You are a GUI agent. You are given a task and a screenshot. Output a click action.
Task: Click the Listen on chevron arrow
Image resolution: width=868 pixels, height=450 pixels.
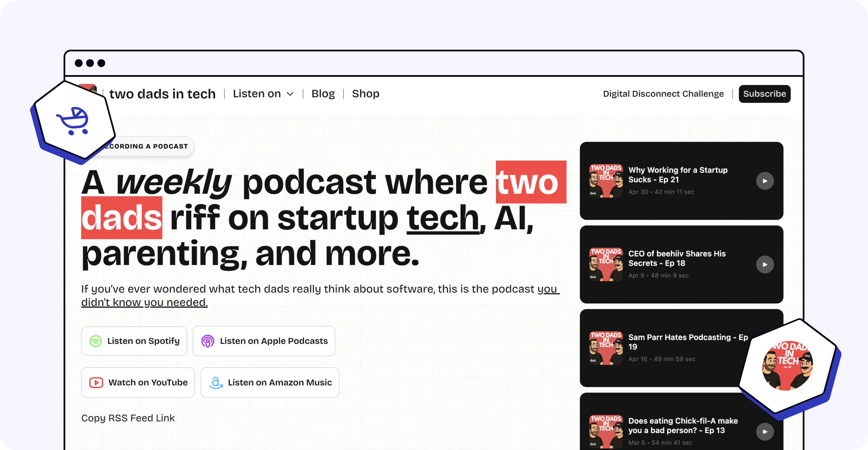pyautogui.click(x=290, y=94)
